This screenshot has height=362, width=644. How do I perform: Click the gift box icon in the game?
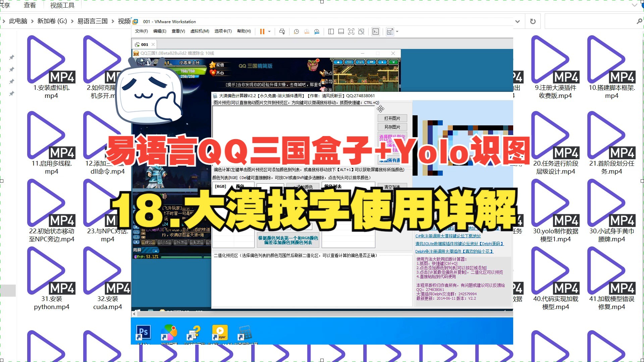coord(313,65)
